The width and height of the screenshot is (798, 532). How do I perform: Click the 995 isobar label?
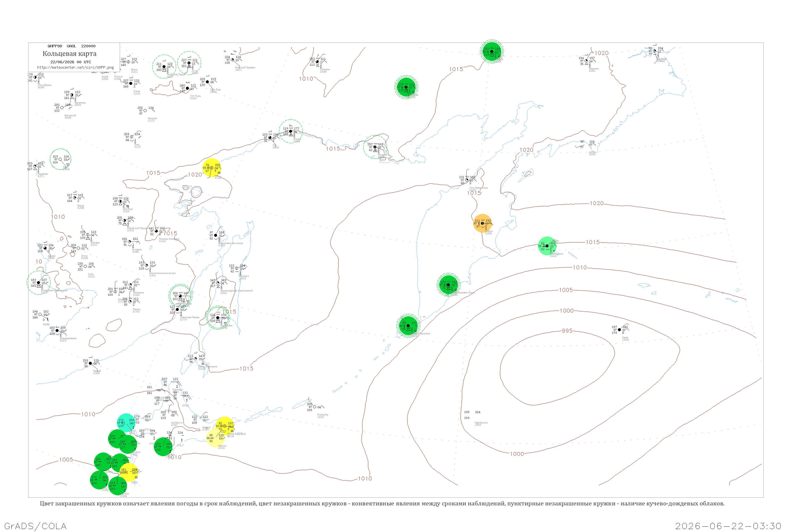click(x=567, y=330)
